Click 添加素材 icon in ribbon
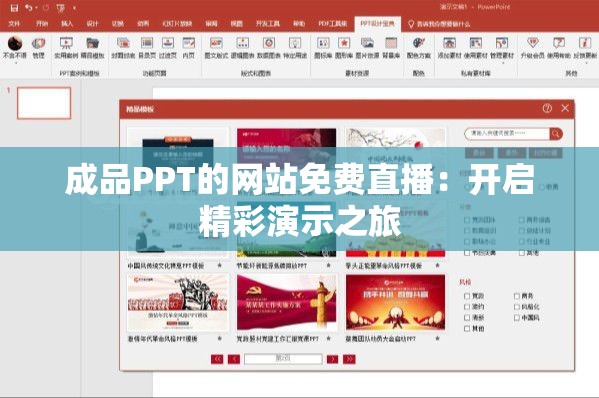 [450, 48]
